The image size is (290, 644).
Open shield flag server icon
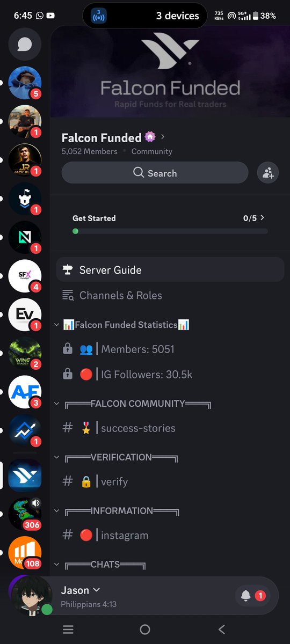click(x=25, y=199)
